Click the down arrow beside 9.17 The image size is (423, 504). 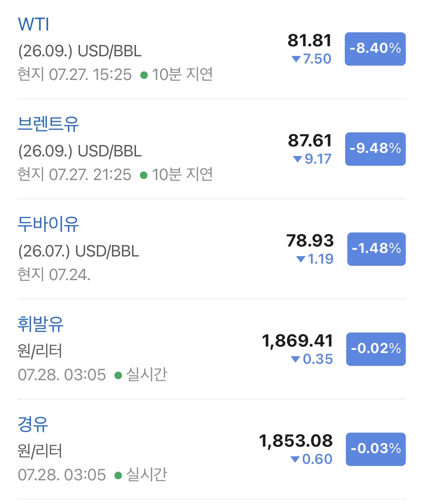coord(297,159)
